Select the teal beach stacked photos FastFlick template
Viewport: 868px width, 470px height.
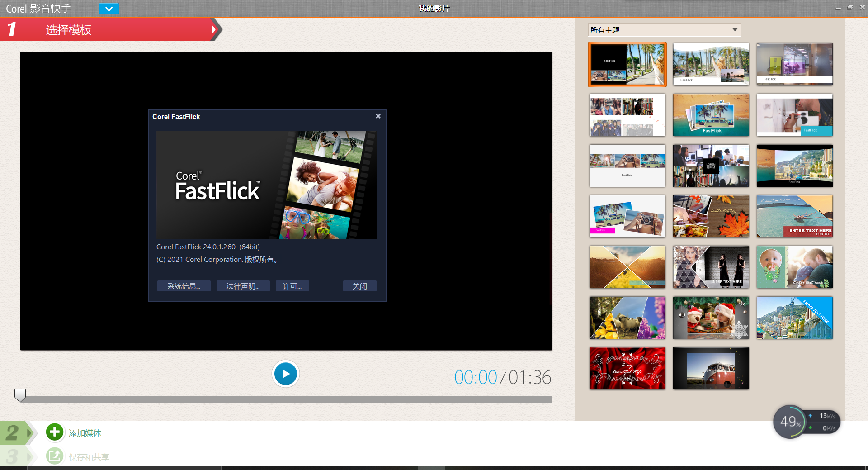[x=711, y=115]
